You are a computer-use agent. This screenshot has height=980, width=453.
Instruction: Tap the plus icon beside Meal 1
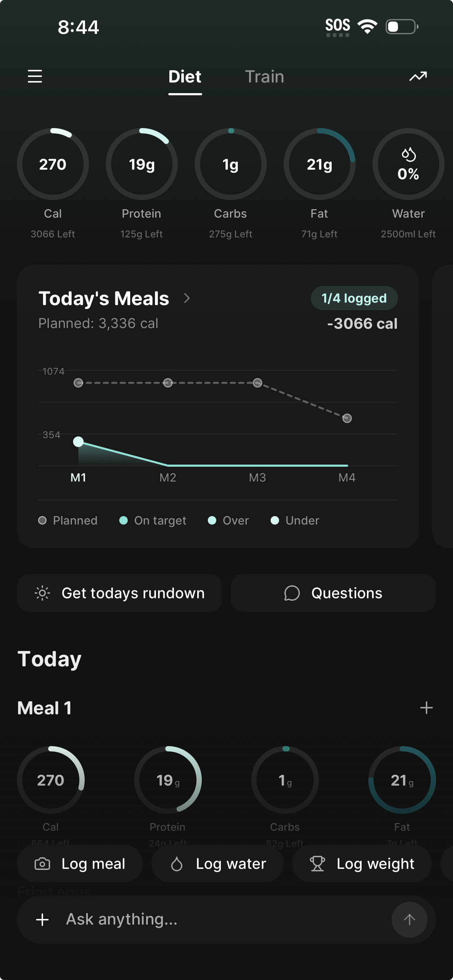(x=427, y=708)
